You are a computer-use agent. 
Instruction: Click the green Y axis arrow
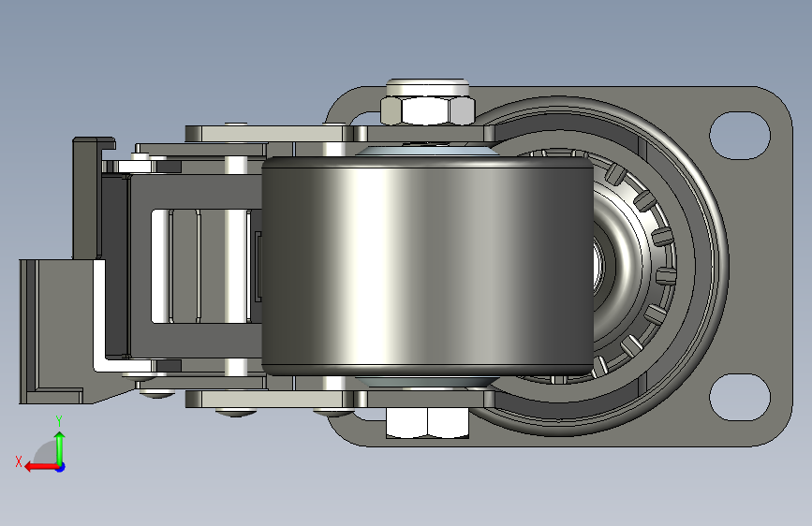coord(60,447)
